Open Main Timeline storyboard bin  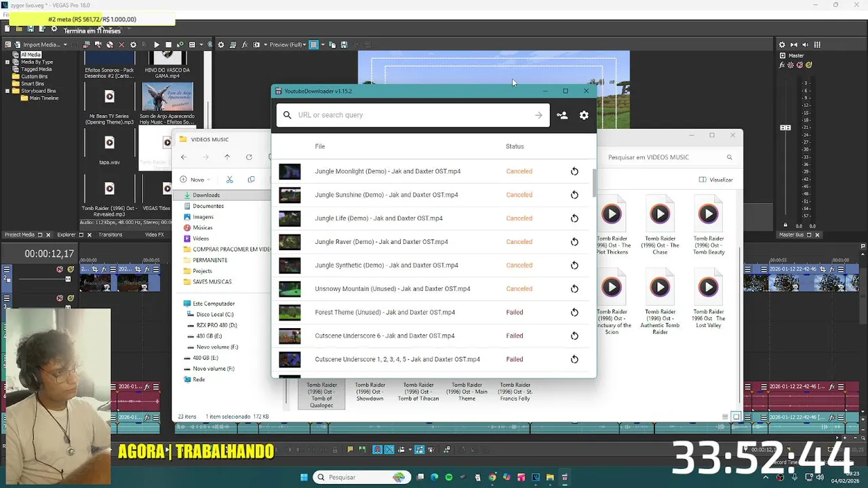pos(43,98)
